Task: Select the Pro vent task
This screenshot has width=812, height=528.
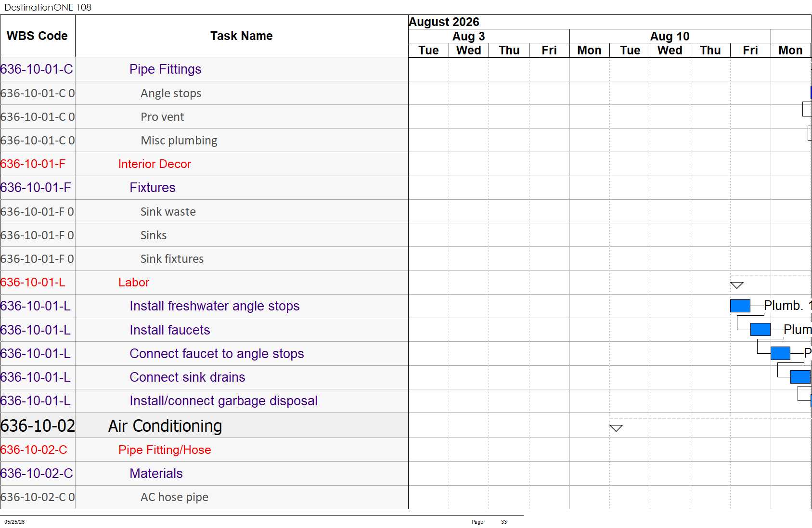Action: coord(162,117)
